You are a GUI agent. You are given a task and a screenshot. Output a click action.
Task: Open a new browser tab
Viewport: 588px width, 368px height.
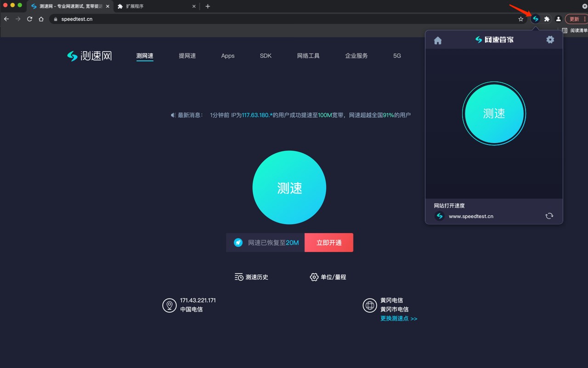coord(208,6)
